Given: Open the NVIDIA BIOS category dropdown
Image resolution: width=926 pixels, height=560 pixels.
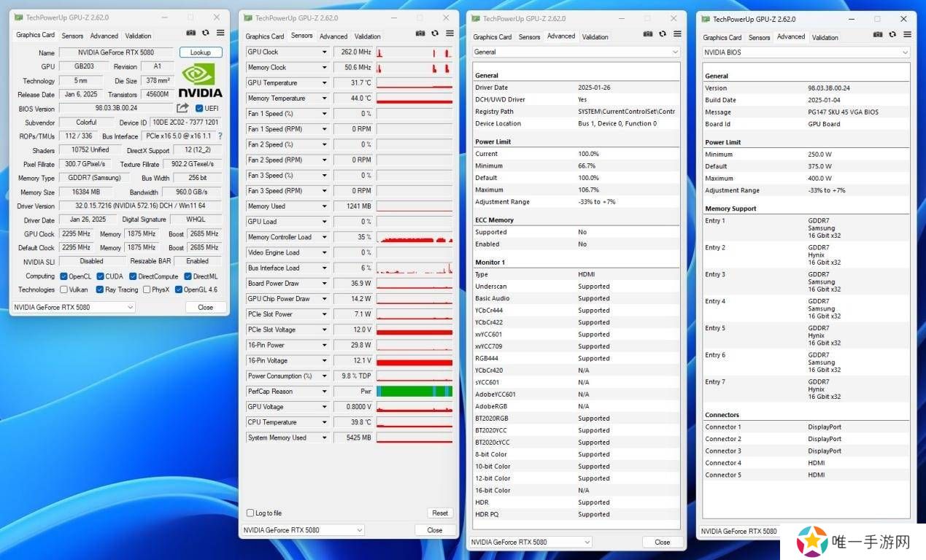Looking at the screenshot, I should 806,52.
